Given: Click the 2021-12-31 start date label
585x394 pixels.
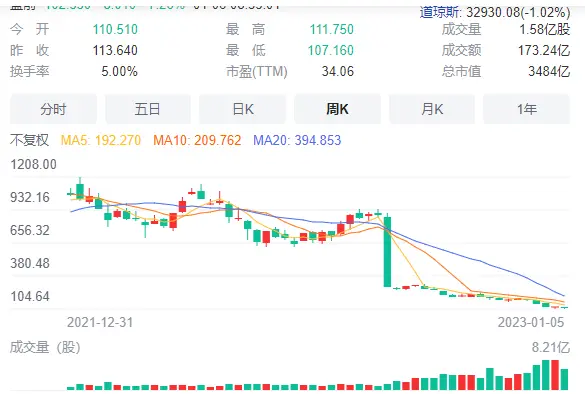Looking at the screenshot, I should pos(100,322).
